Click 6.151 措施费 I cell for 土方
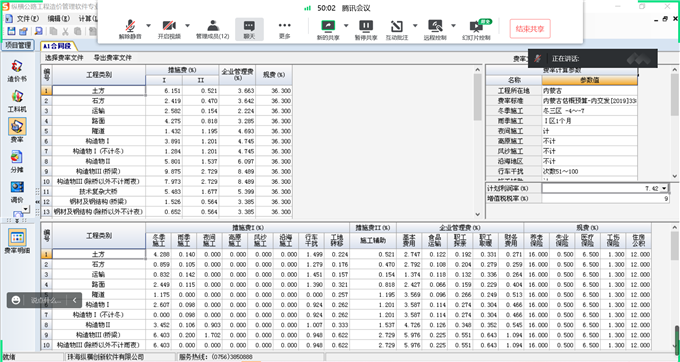 pyautogui.click(x=164, y=91)
